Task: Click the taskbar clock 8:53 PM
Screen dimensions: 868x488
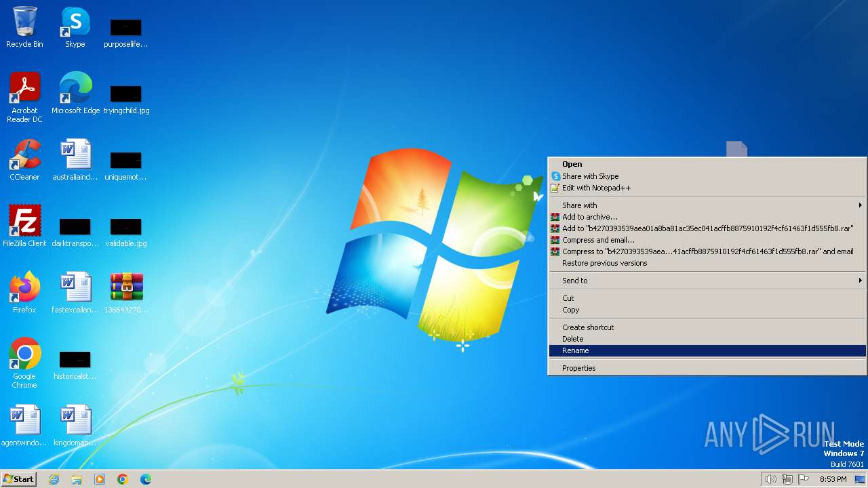Action: click(833, 479)
